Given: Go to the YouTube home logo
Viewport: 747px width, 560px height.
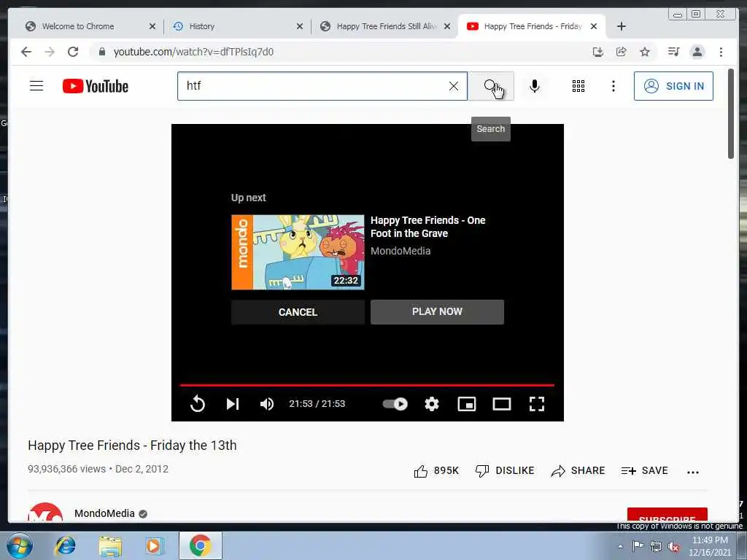Looking at the screenshot, I should [96, 86].
